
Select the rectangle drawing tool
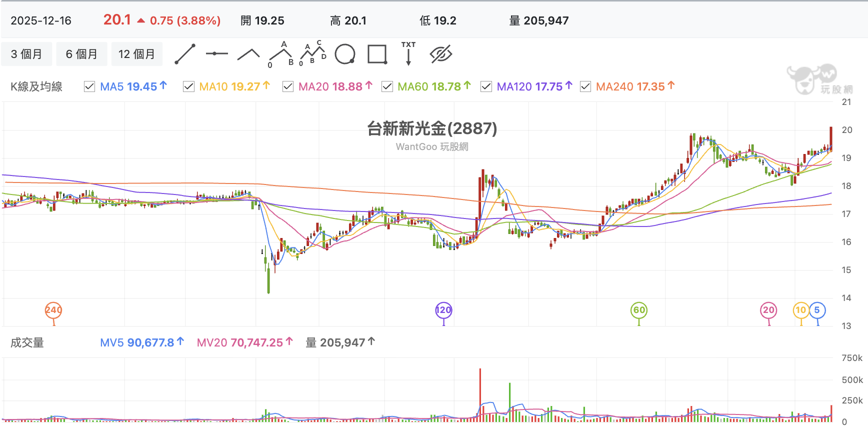point(377,54)
